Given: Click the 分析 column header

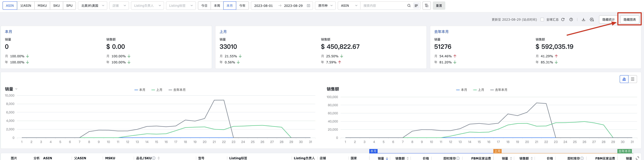Looking at the screenshot, I should click(x=36, y=158).
